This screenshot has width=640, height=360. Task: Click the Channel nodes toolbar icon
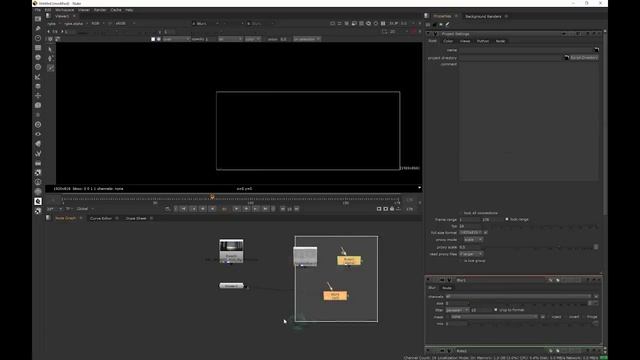tap(38, 48)
